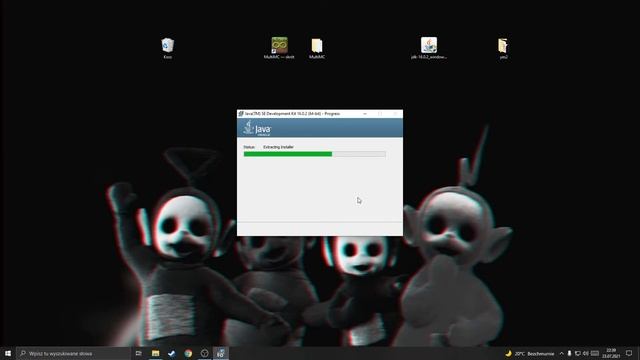The width and height of the screenshot is (640, 360).
Task: Open the MultiMC folder on desktop
Action: (317, 48)
